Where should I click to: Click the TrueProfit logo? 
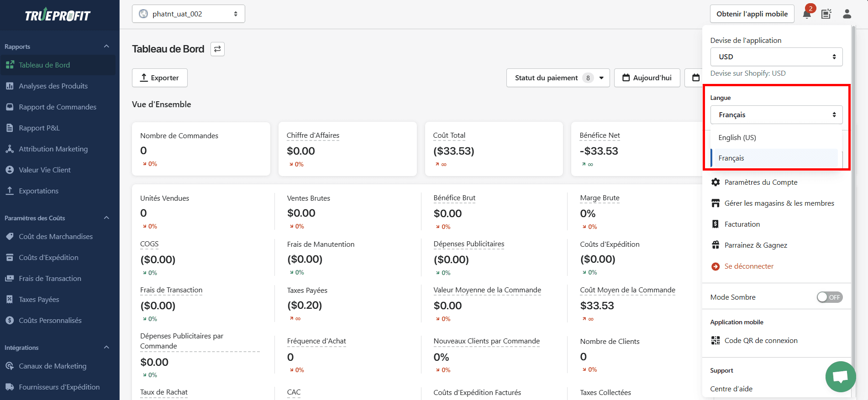click(58, 16)
